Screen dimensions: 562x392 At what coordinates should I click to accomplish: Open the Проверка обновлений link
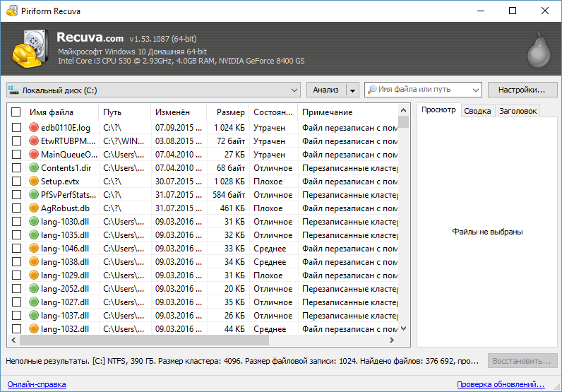(501, 384)
